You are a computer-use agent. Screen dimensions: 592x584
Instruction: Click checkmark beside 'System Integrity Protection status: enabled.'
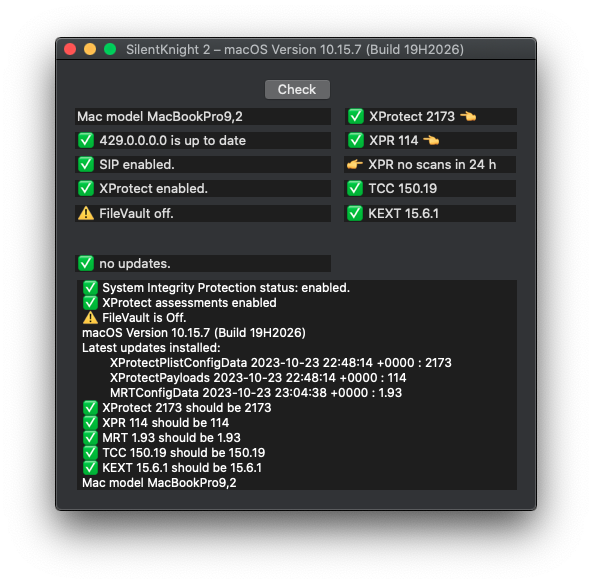(90, 288)
